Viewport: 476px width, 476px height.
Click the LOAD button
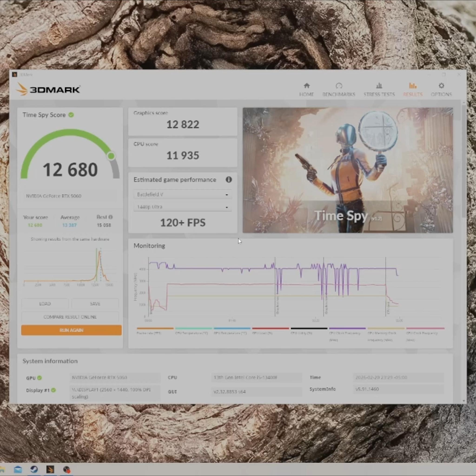45,304
